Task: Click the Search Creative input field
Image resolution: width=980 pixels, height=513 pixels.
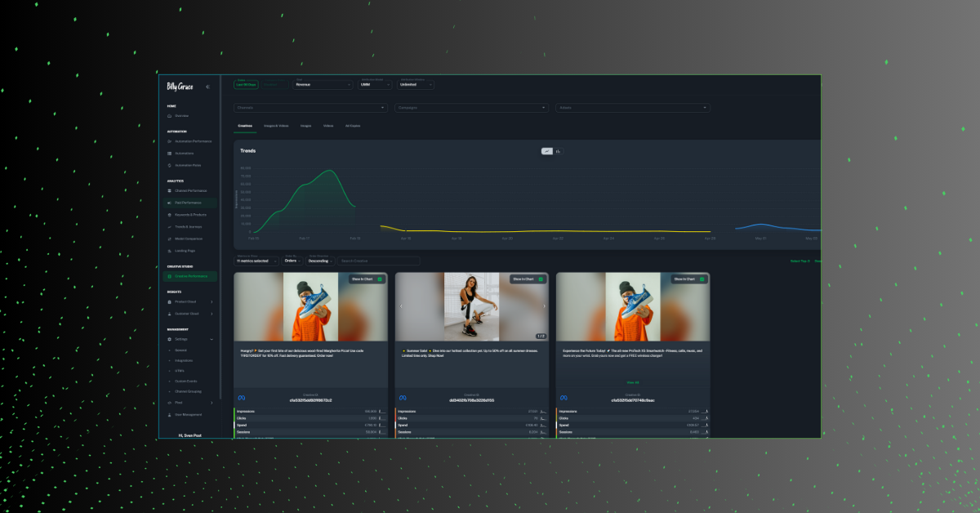Action: pos(379,261)
